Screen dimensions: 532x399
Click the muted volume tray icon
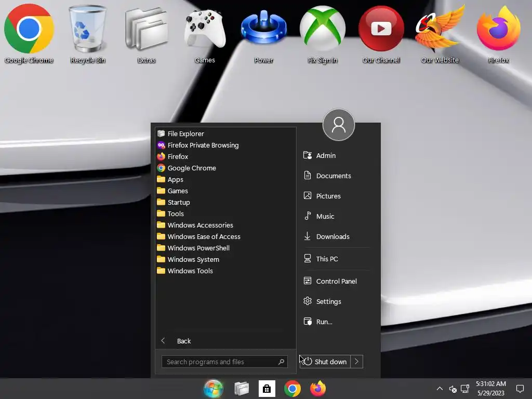453,389
